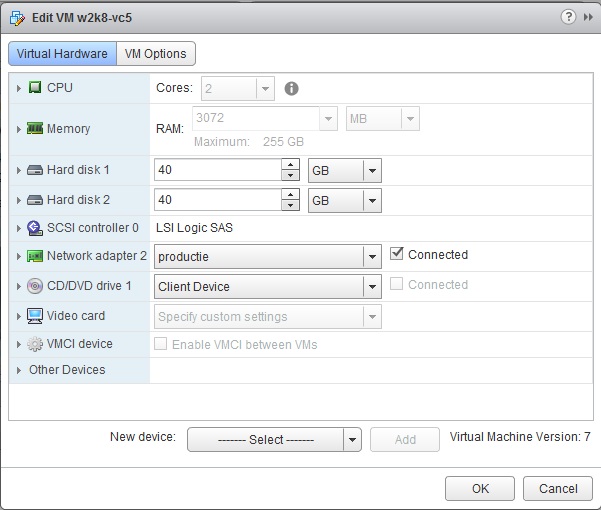Click the SCSI controller 0 icon
This screenshot has height=510, width=601.
35,228
